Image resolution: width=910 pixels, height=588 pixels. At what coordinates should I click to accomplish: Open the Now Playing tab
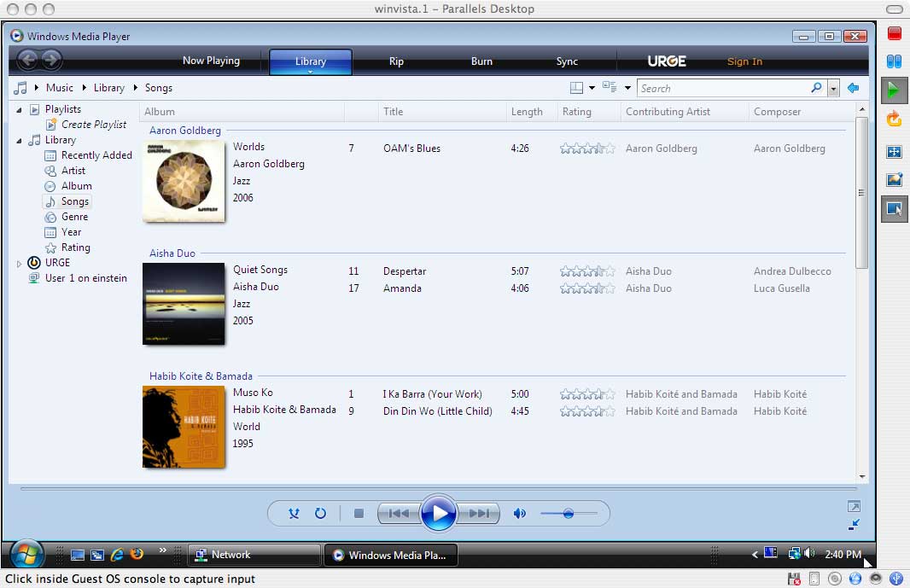pyautogui.click(x=211, y=61)
